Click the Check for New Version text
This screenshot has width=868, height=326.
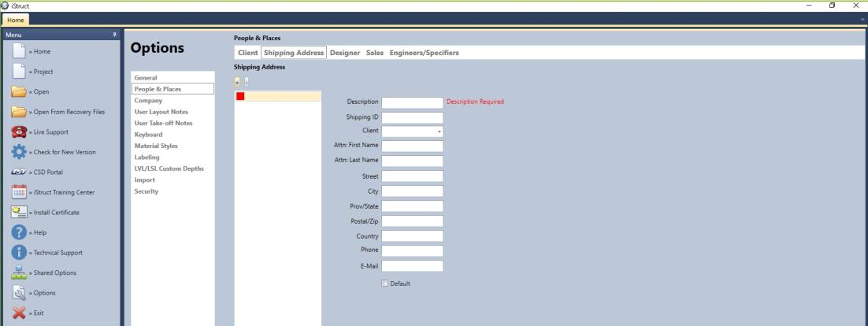pyautogui.click(x=65, y=152)
